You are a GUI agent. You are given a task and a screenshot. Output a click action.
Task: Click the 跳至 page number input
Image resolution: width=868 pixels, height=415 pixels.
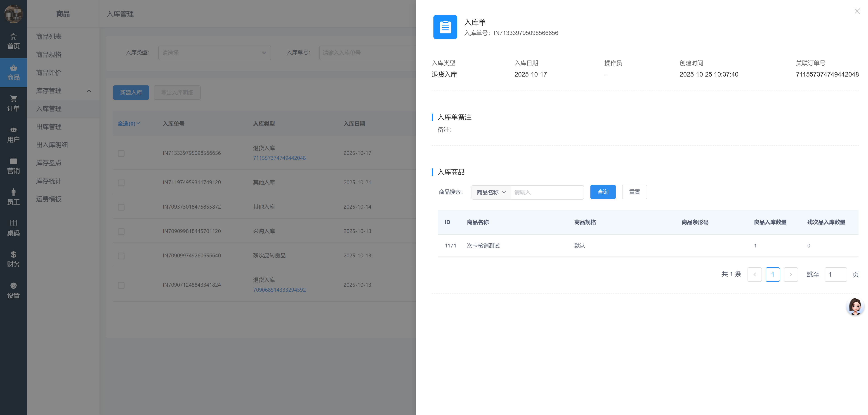tap(835, 274)
